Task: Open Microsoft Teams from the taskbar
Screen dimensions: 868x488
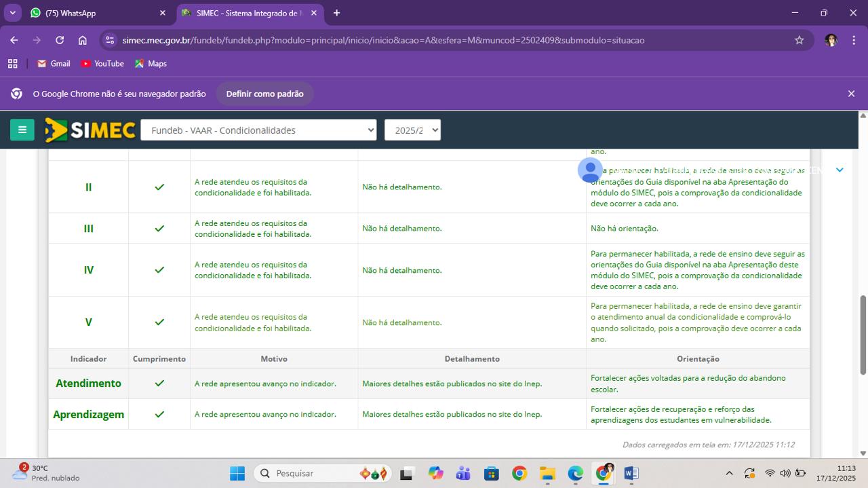Action: (463, 473)
